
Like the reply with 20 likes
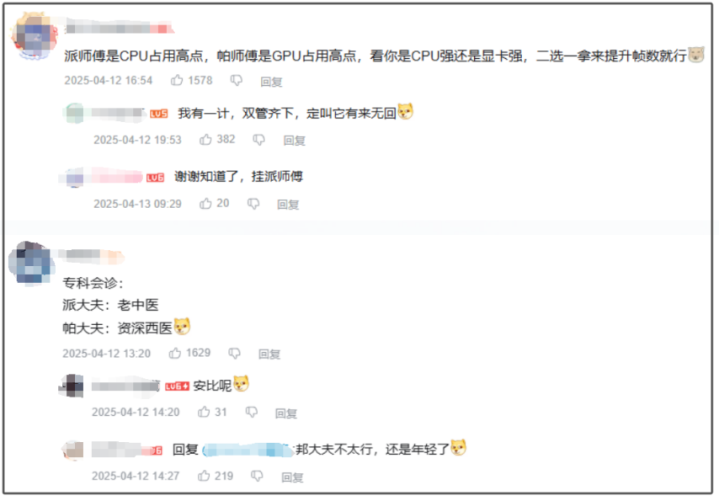pos(205,204)
